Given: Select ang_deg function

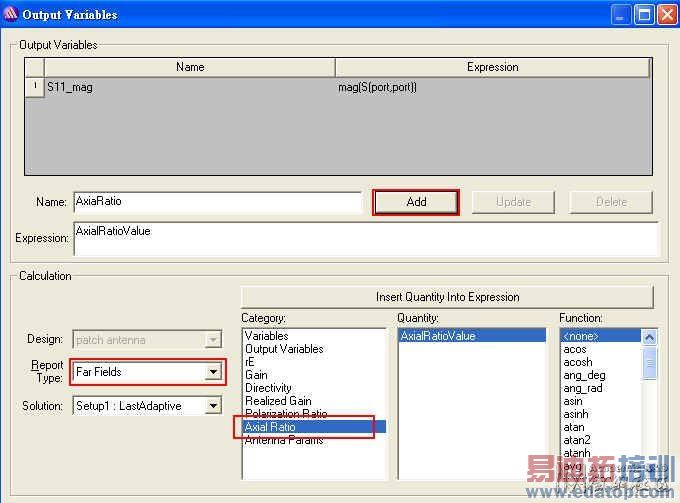Looking at the screenshot, I should [584, 375].
